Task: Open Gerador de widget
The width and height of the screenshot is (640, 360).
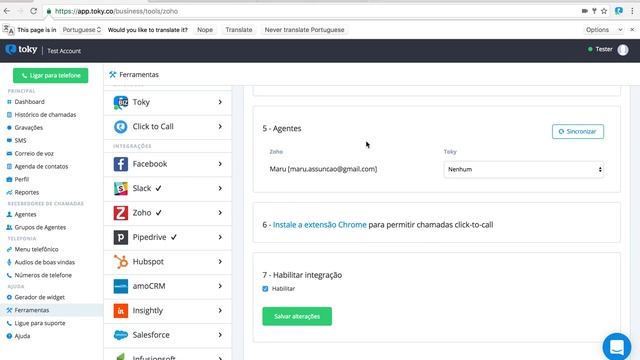Action: (40, 297)
